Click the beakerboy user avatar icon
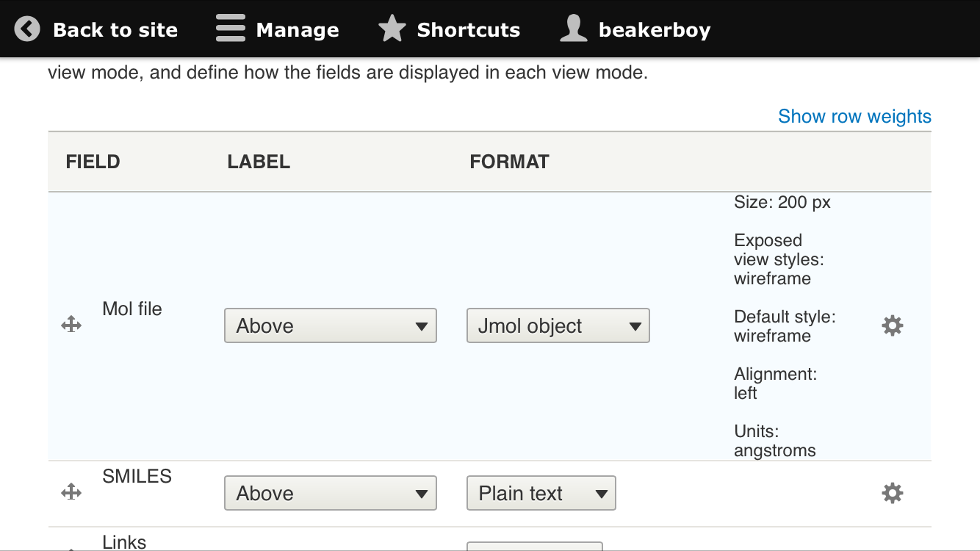The width and height of the screenshot is (980, 551). [573, 29]
